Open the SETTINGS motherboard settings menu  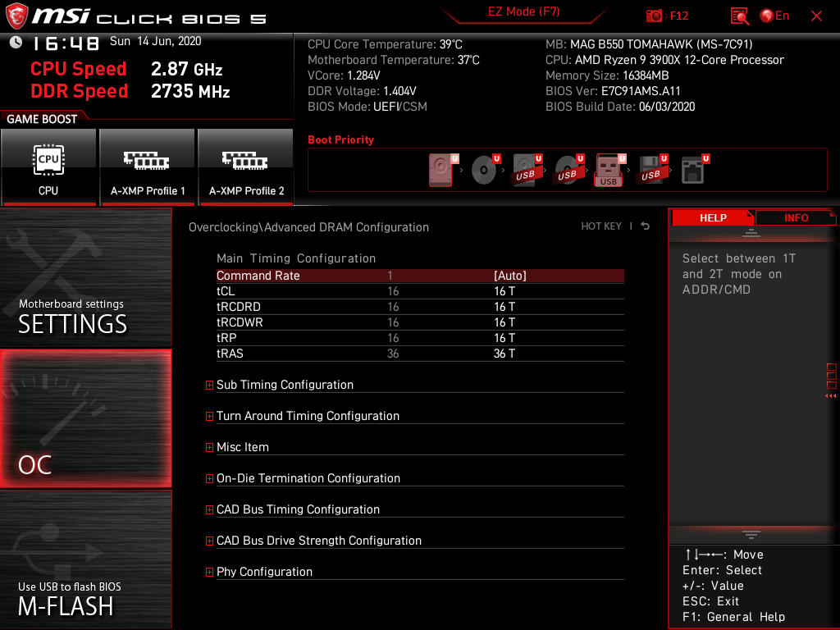pos(85,277)
